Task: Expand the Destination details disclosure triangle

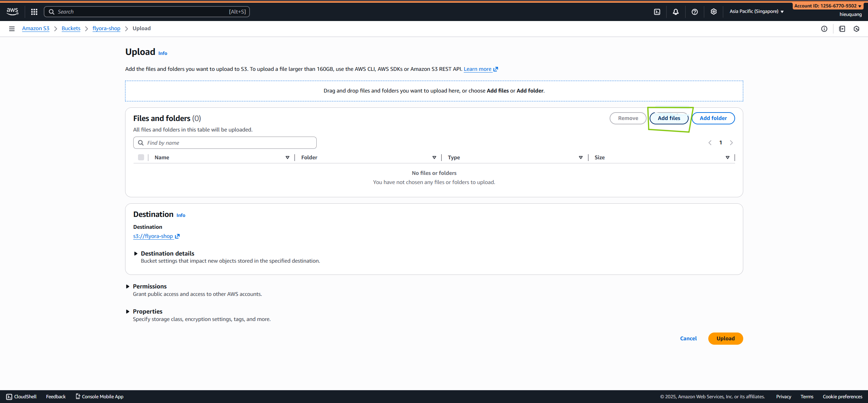Action: coord(136,254)
